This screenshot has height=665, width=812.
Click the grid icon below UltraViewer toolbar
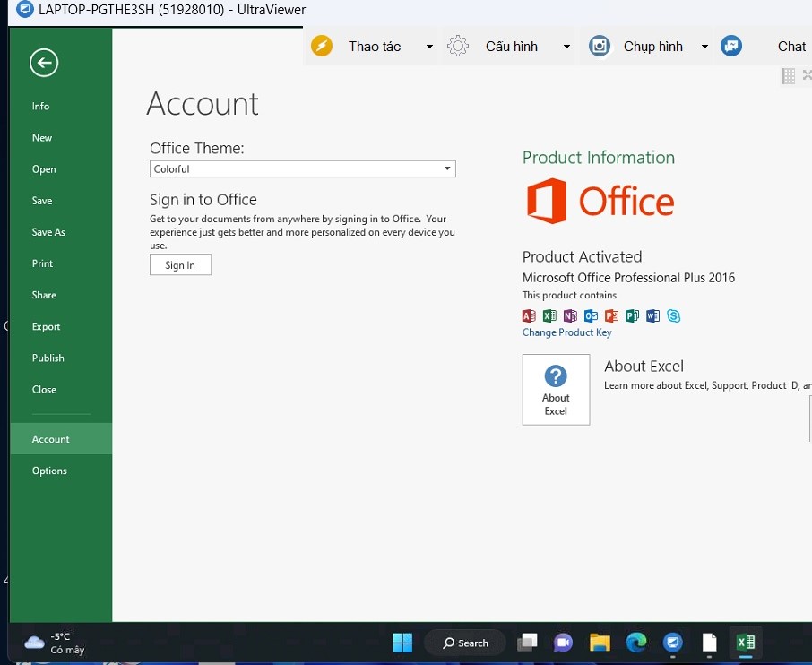pos(788,76)
